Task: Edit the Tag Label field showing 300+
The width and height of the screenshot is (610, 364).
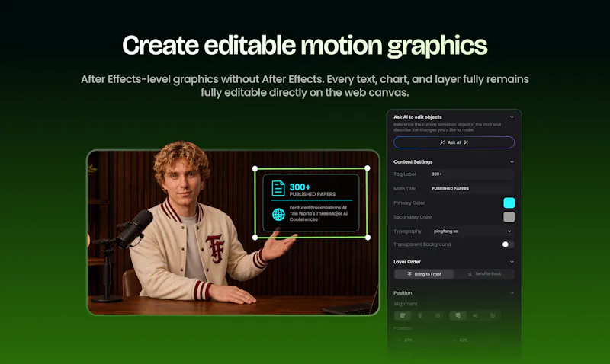Action: (x=472, y=174)
